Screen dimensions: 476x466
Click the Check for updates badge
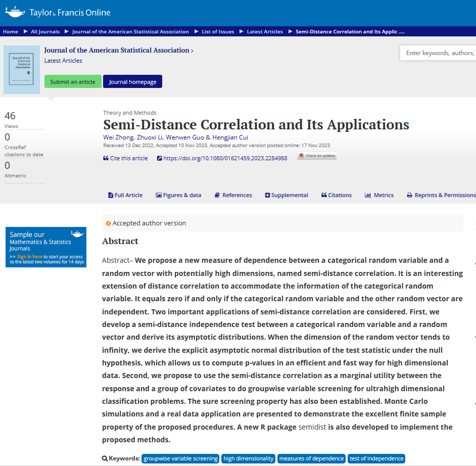pyautogui.click(x=317, y=156)
